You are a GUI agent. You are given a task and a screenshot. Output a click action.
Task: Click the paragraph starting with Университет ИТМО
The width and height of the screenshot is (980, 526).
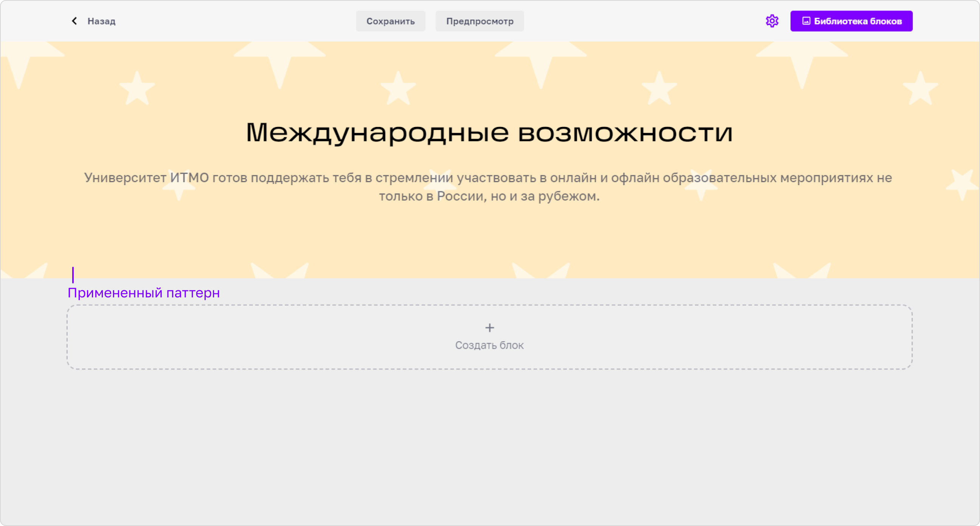click(x=488, y=187)
